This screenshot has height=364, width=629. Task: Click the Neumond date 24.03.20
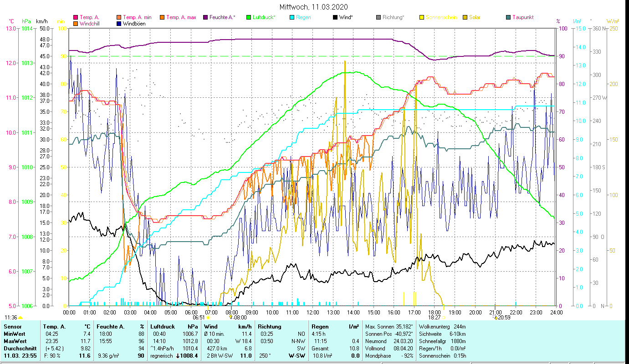point(403,341)
